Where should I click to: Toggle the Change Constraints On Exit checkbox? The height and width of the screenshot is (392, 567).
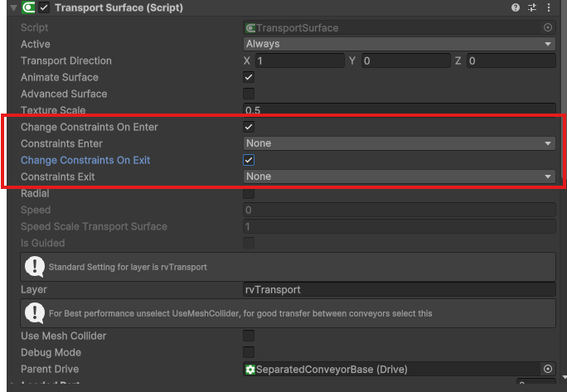click(x=249, y=160)
